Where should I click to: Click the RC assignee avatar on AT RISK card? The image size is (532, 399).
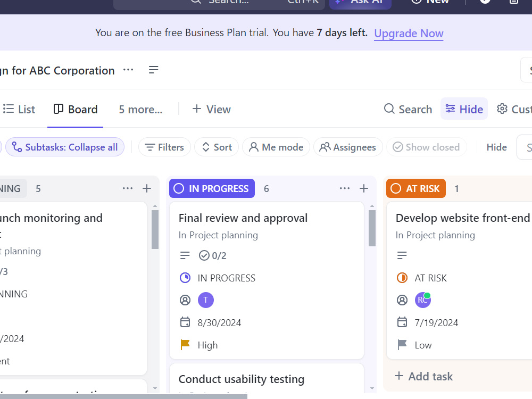pyautogui.click(x=423, y=300)
